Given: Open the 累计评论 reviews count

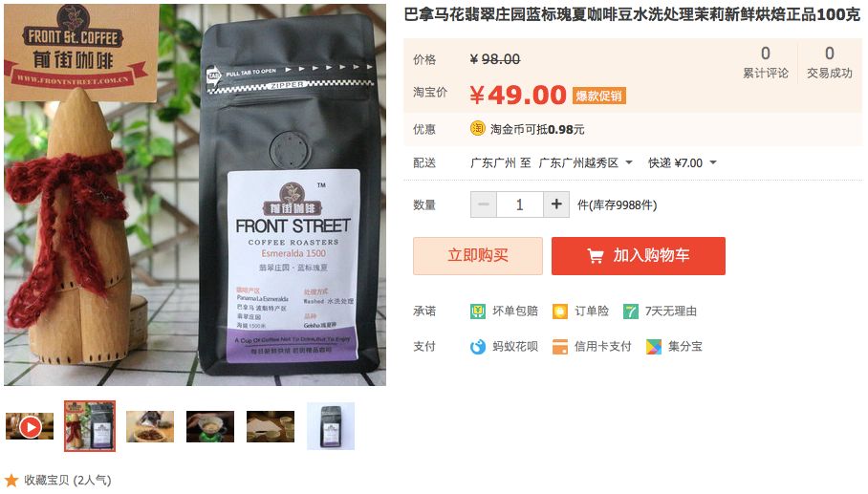Looking at the screenshot, I should coord(766,62).
